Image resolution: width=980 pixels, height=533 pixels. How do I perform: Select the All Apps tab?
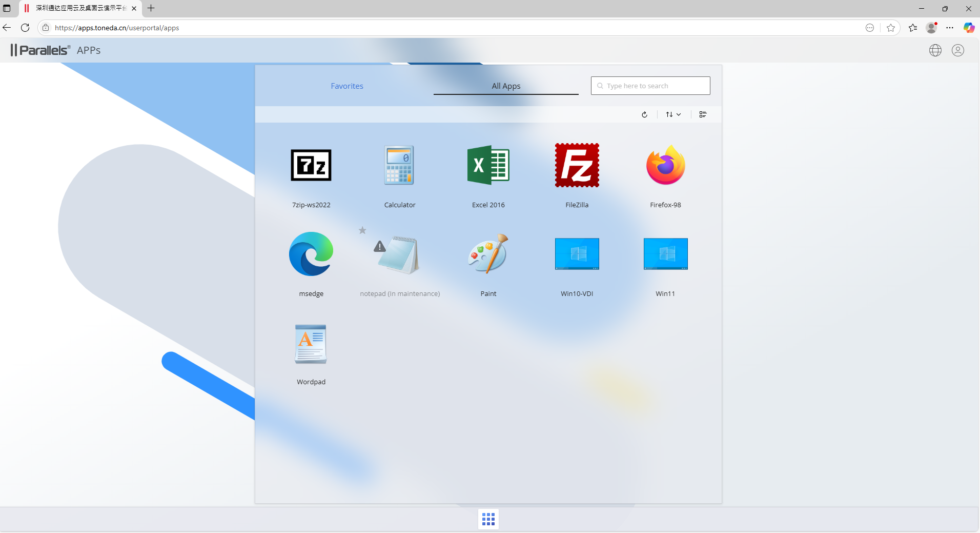506,86
